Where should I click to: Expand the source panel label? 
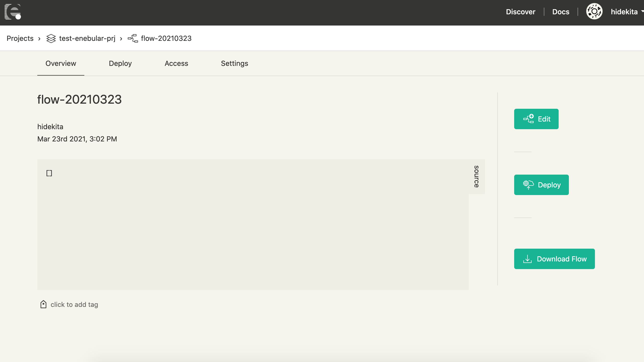[x=476, y=176]
